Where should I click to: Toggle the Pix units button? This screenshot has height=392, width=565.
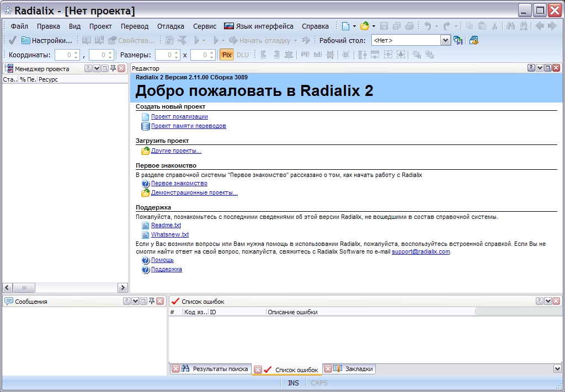point(227,55)
